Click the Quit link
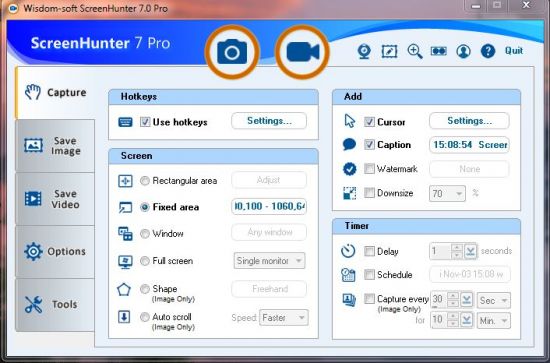 (x=514, y=51)
